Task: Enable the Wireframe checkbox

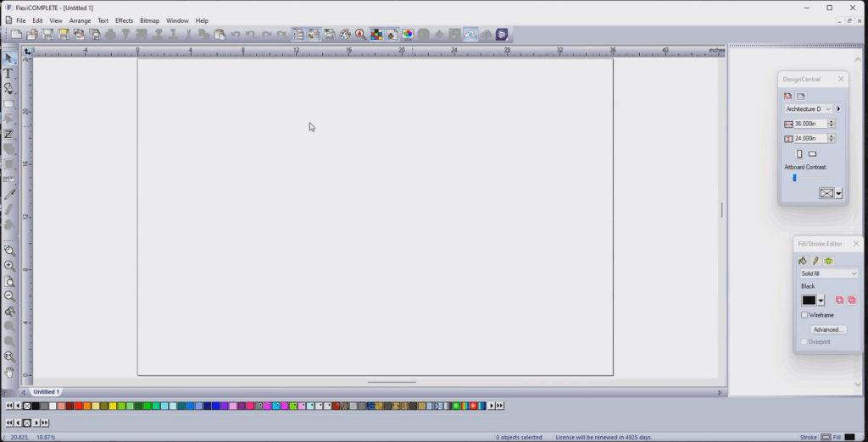Action: [804, 315]
